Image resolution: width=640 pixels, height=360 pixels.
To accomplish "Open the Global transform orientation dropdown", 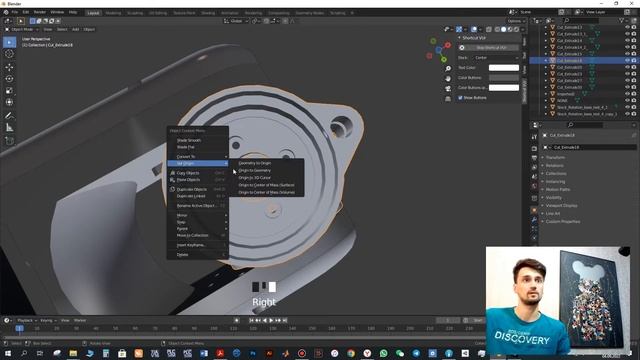I will [x=236, y=21].
